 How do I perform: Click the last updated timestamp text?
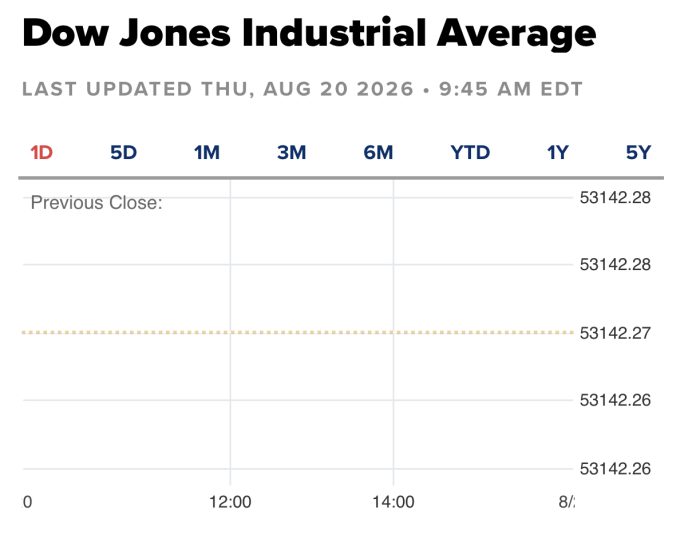click(x=302, y=89)
